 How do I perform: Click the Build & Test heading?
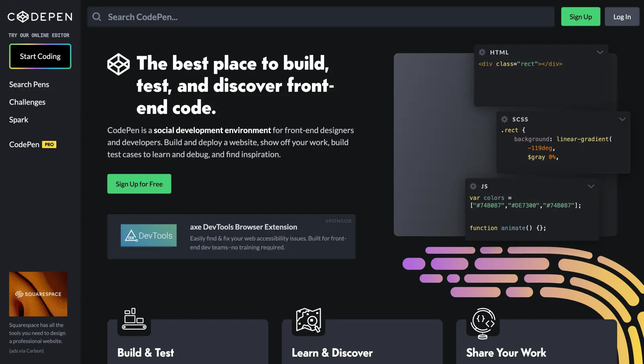[146, 353]
